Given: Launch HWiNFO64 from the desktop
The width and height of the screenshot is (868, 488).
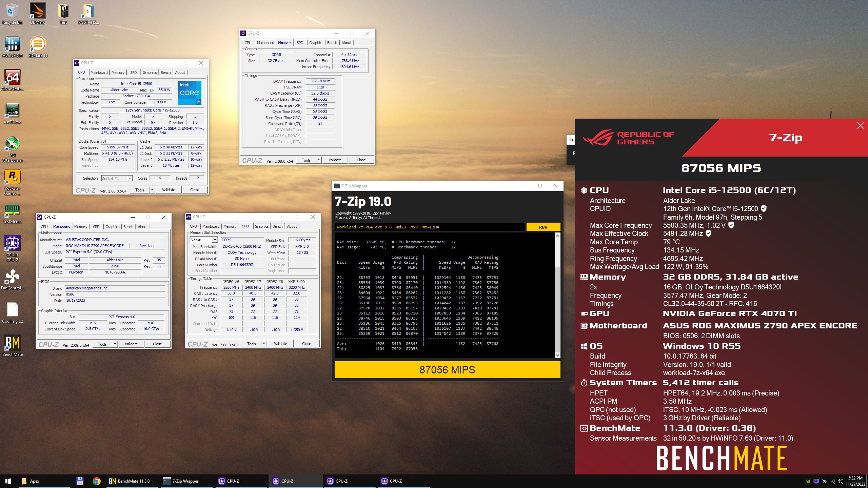Looking at the screenshot, I should [x=12, y=47].
